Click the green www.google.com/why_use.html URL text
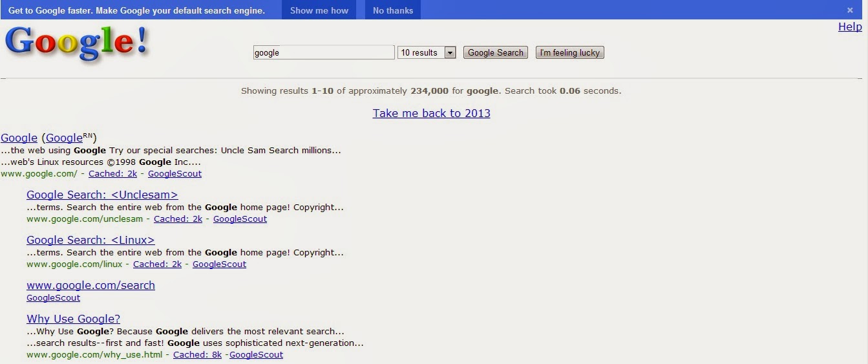Image resolution: width=868 pixels, height=364 pixels. (94, 354)
